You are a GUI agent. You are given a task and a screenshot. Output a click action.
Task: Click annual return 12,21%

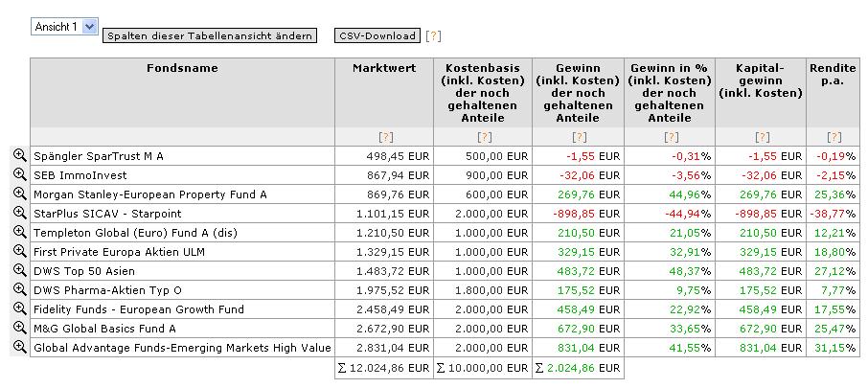(835, 233)
